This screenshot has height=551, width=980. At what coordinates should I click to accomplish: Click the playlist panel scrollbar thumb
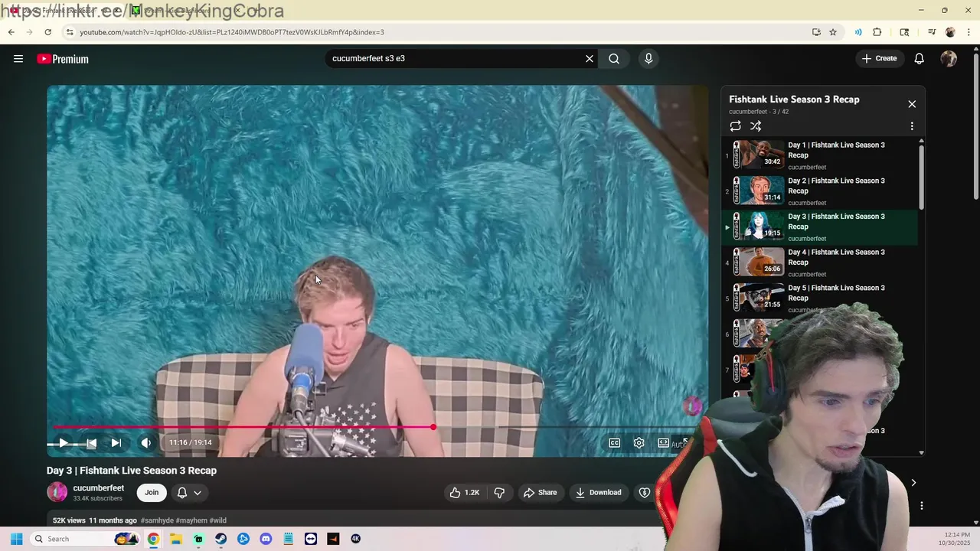tap(921, 176)
